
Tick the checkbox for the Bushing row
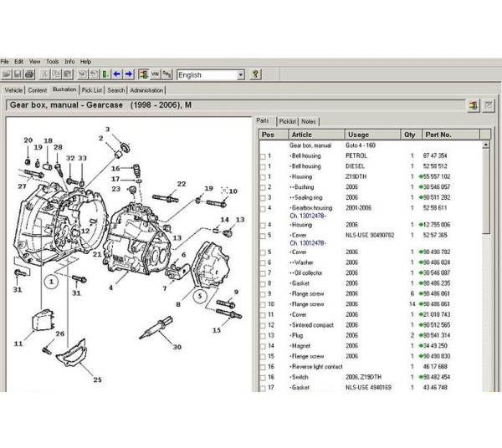tap(264, 187)
